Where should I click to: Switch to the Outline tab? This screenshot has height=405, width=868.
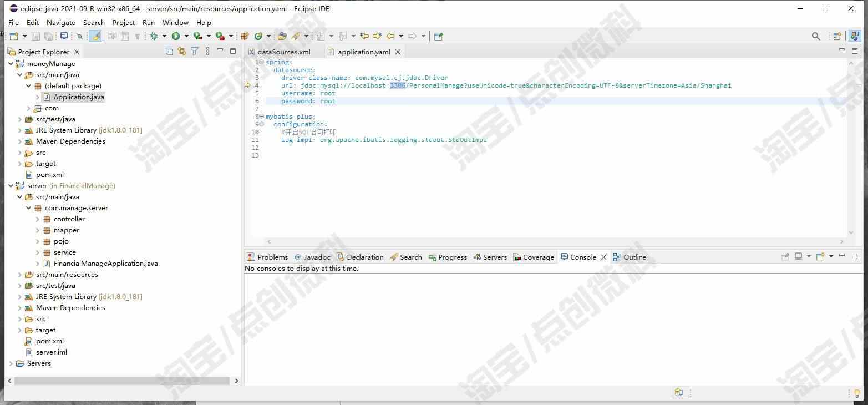(630, 257)
